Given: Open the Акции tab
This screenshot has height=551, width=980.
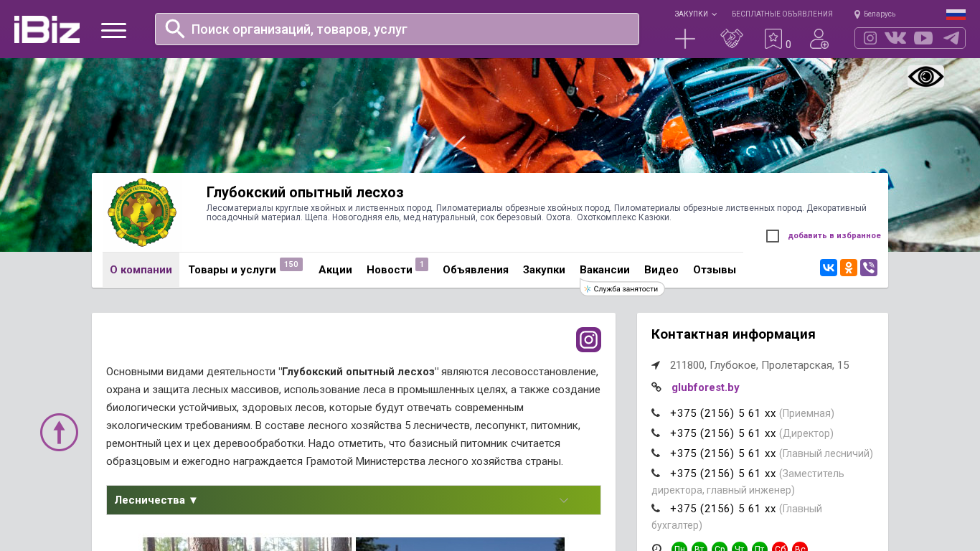Looking at the screenshot, I should 335,270.
